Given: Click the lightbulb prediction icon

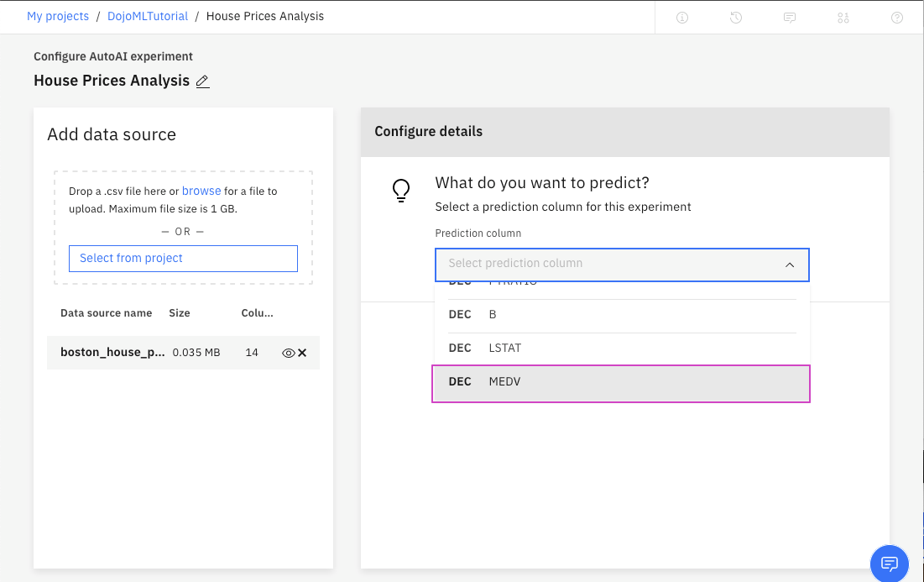Looking at the screenshot, I should [401, 191].
